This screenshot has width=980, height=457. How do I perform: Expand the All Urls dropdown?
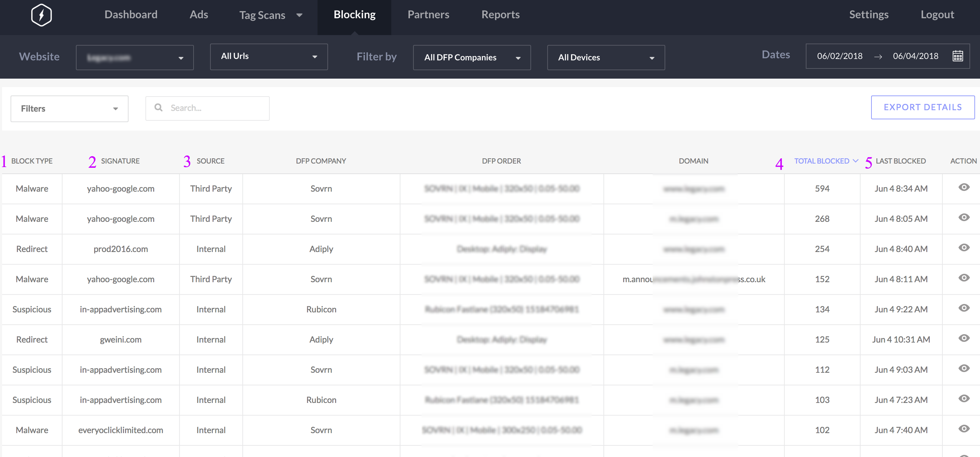click(269, 57)
